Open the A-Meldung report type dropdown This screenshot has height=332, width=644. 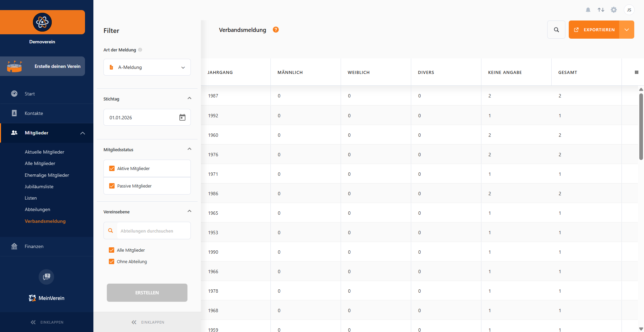[x=147, y=67]
